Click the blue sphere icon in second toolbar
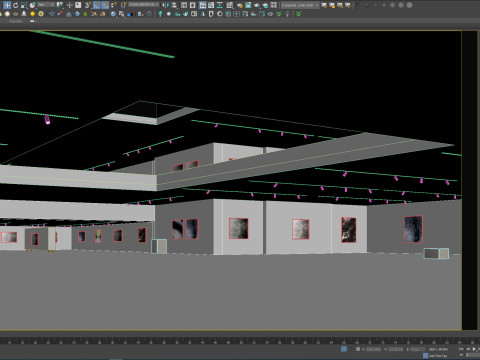 click(113, 14)
